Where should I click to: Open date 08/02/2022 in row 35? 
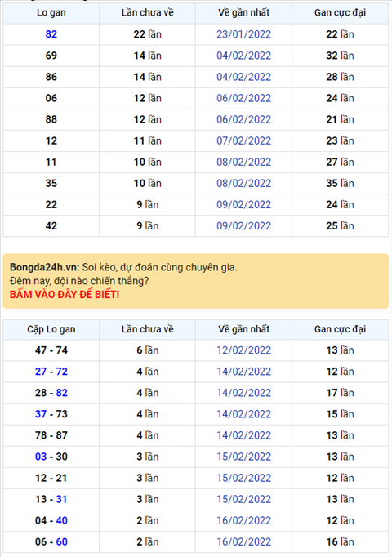pos(244,184)
